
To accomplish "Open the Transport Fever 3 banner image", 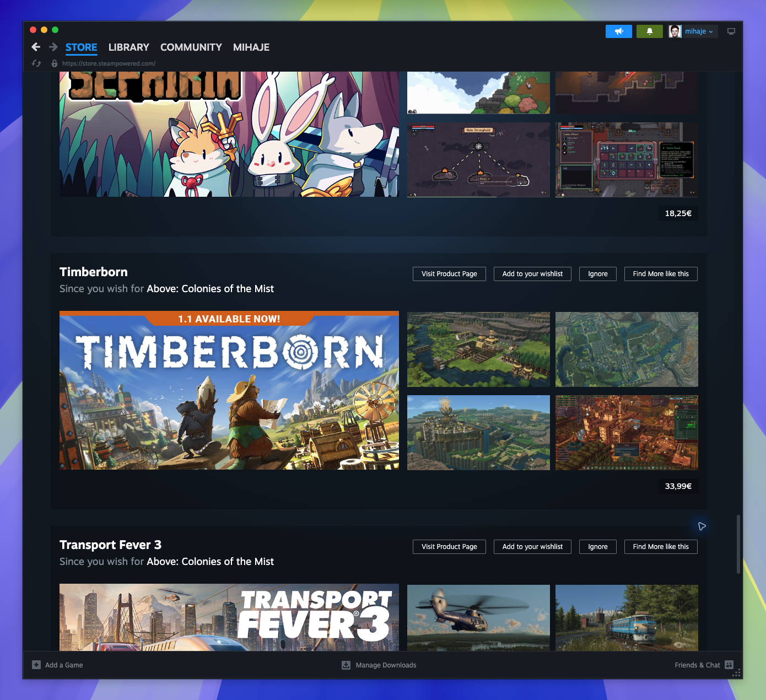I will click(229, 617).
